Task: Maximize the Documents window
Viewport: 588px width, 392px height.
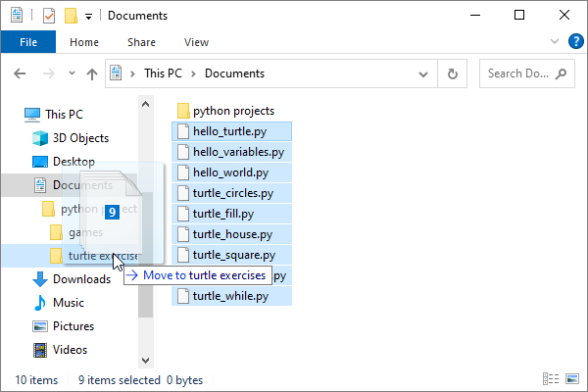Action: click(519, 16)
